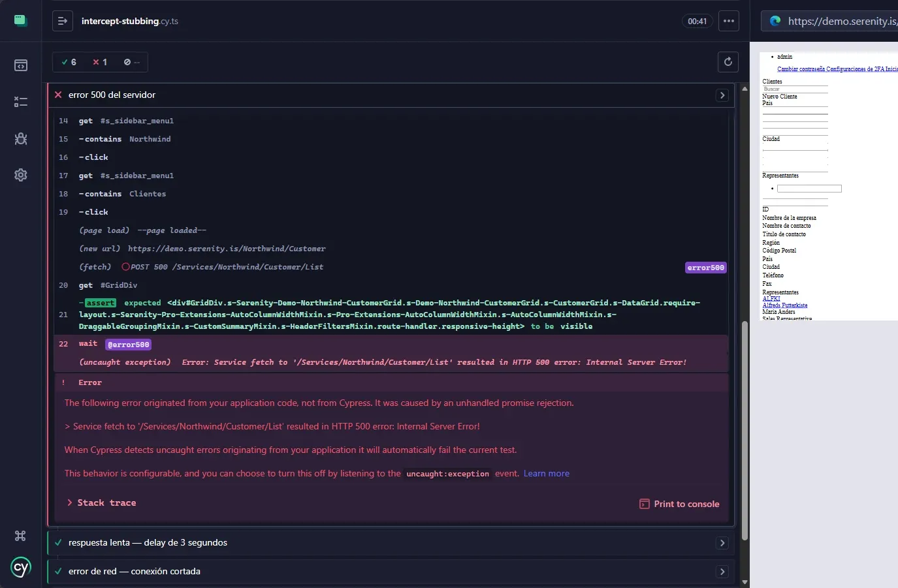The height and width of the screenshot is (588, 898).
Task: Click 'Alfreds Futterkiste' link in app preview
Action: 785,305
